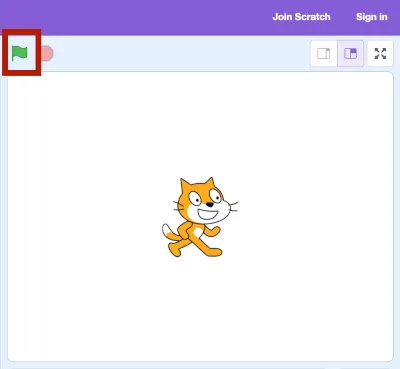Click the cat sprite's front foot
This screenshot has height=369, width=400.
[x=213, y=252]
